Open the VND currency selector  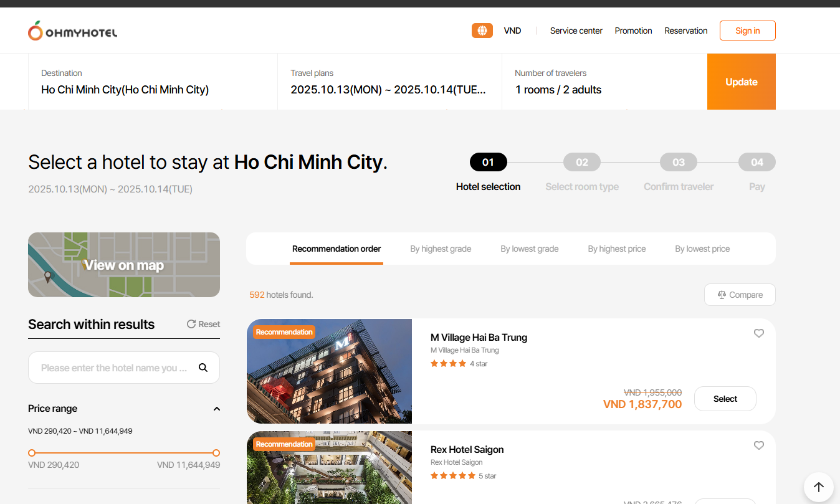coord(512,31)
